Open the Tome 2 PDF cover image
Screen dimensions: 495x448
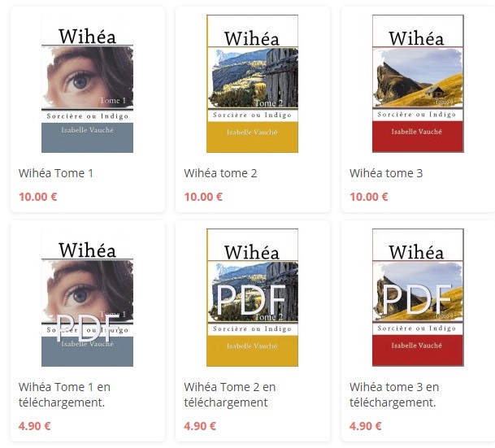pyautogui.click(x=252, y=298)
